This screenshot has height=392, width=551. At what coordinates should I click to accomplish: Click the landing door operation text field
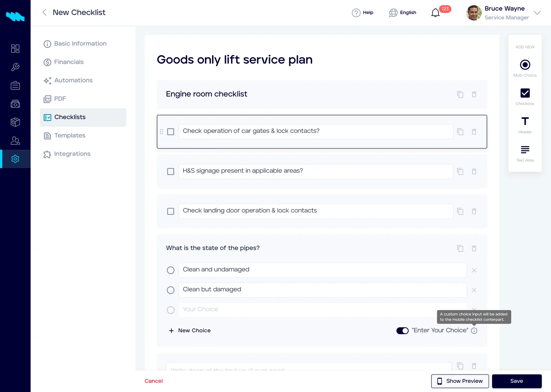click(x=316, y=211)
